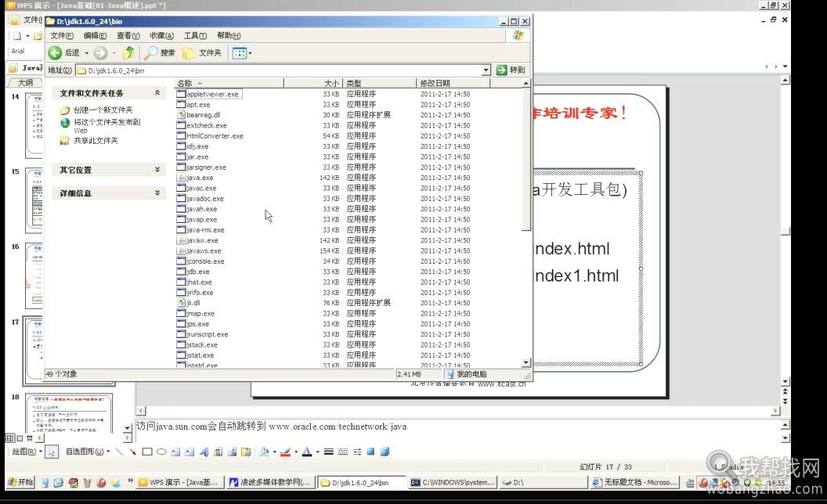The image size is (827, 504).
Task: Select the Rectangle drawing tool
Action: tap(147, 452)
